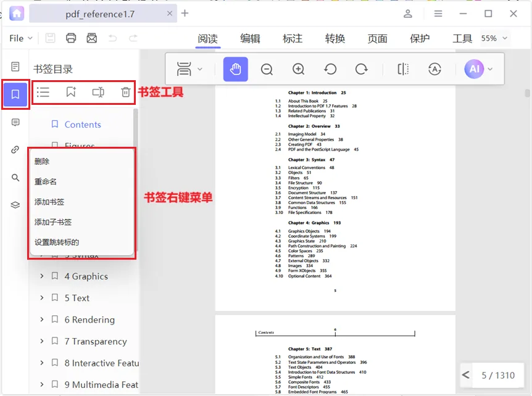Click the rename bookmark toolbar icon
This screenshot has width=532, height=396.
pos(98,93)
